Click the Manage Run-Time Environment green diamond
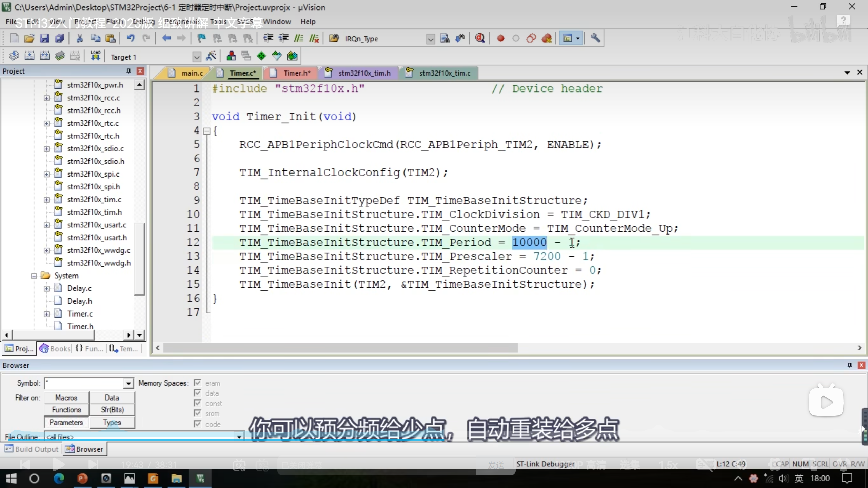868x488 pixels. pos(261,56)
